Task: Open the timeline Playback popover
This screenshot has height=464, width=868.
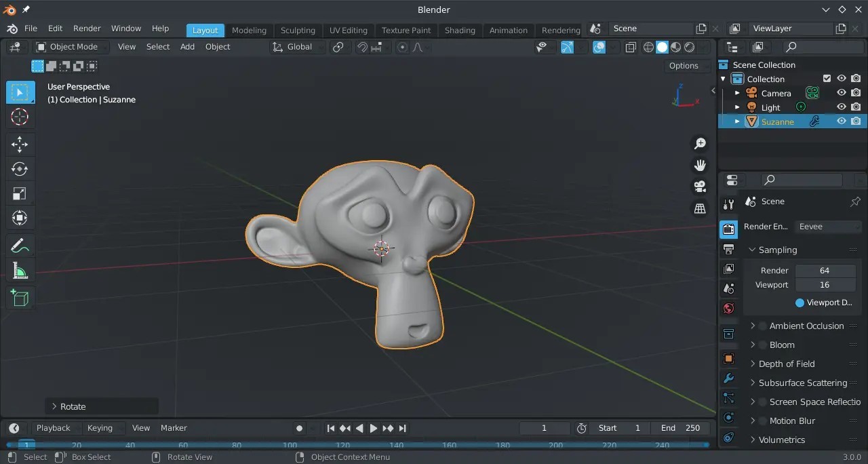Action: pos(54,428)
